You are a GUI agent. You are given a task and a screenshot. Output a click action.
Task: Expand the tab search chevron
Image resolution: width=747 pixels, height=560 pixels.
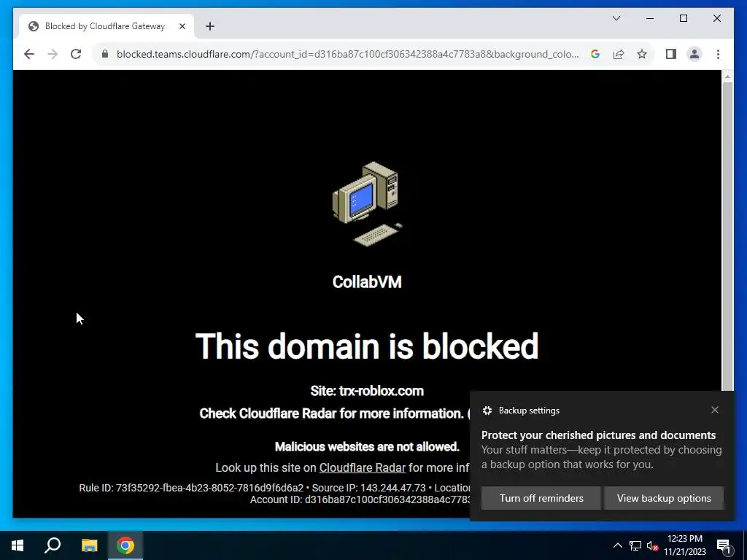coord(616,18)
